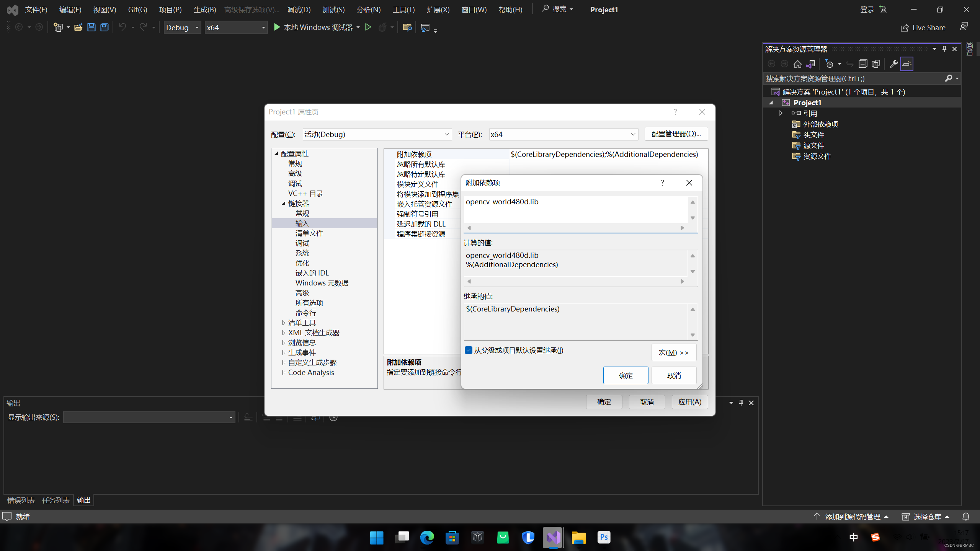Viewport: 980px width, 551px height.
Task: Select 源文件 in Solution Explorer
Action: (813, 145)
